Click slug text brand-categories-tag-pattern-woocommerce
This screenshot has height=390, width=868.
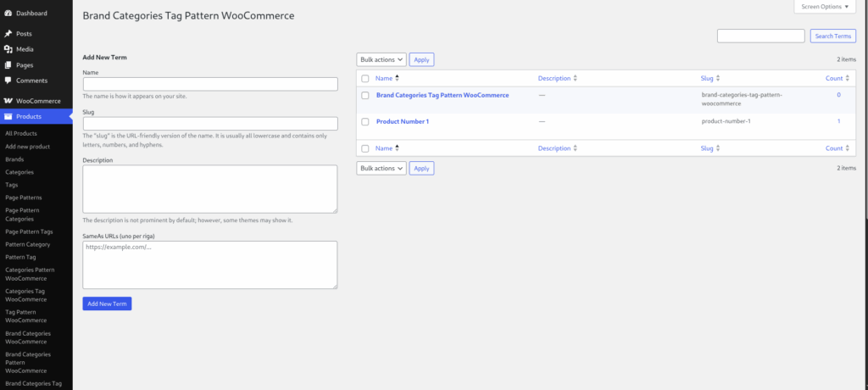742,99
